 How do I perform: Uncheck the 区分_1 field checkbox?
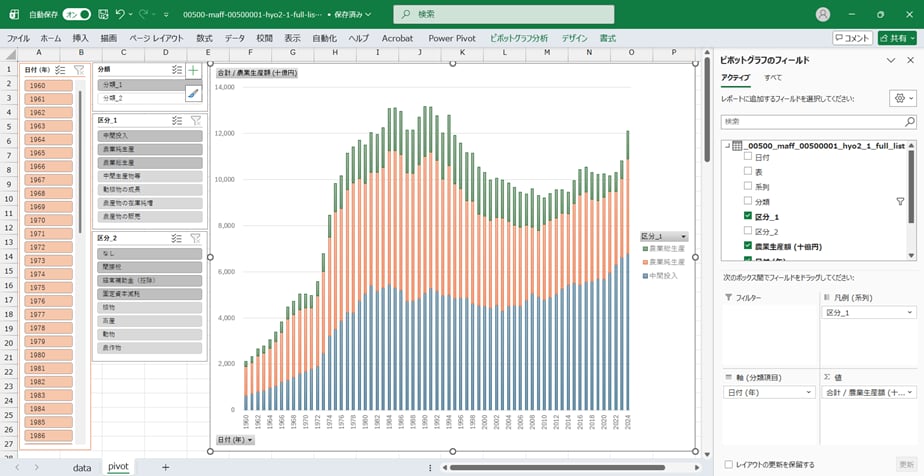click(748, 216)
